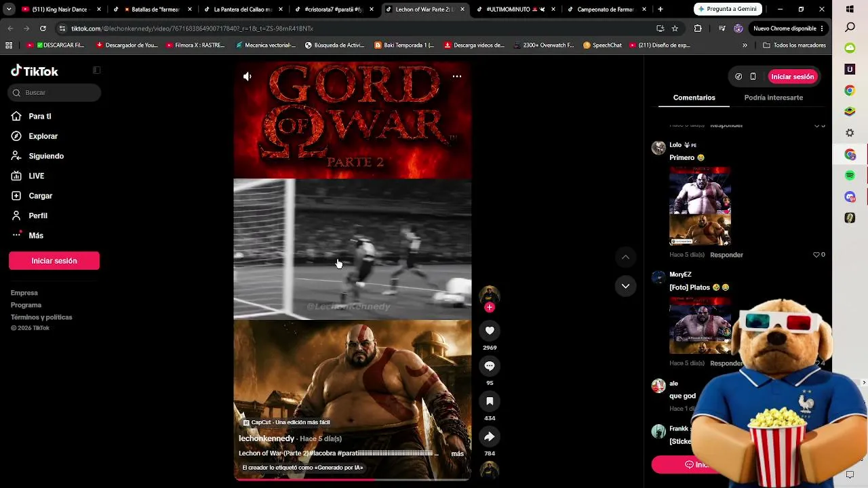Open the image in MoryEZ's comment
This screenshot has width=868, height=488.
[x=700, y=325]
